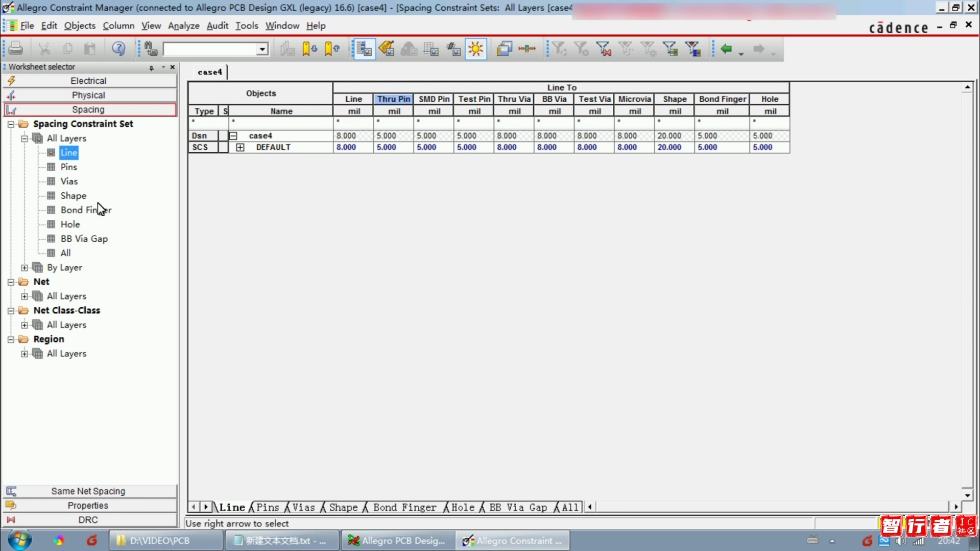
Task: Open the text document taskbar item
Action: coord(282,540)
